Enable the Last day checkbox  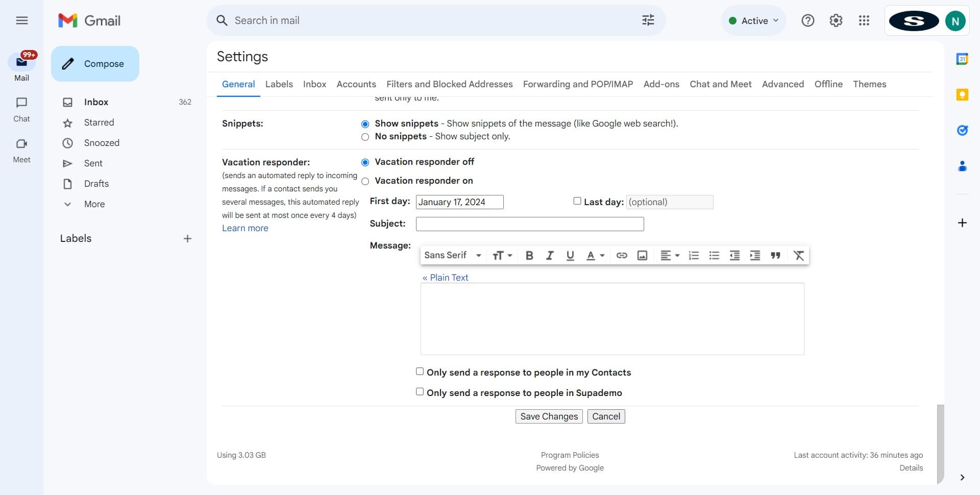coord(577,201)
